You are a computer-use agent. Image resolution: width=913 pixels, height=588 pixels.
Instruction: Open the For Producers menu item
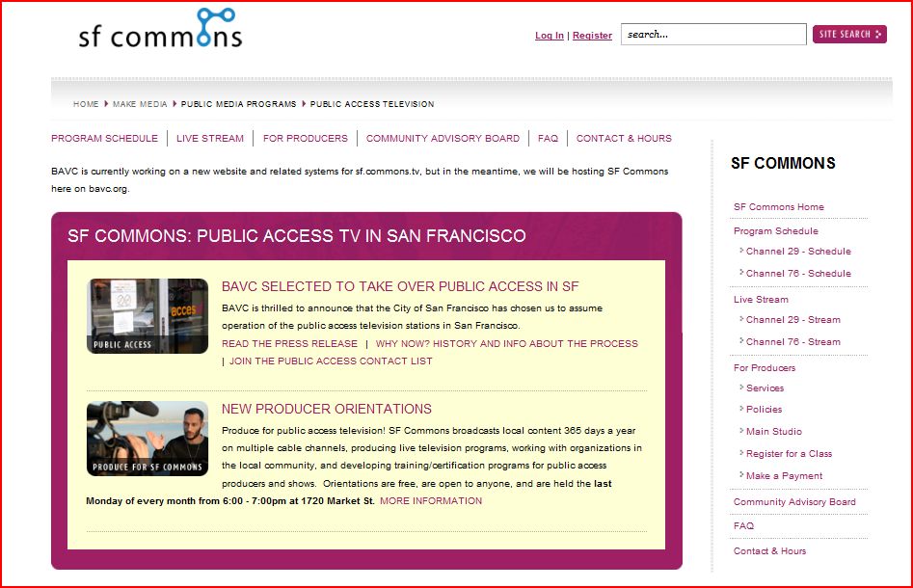305,139
